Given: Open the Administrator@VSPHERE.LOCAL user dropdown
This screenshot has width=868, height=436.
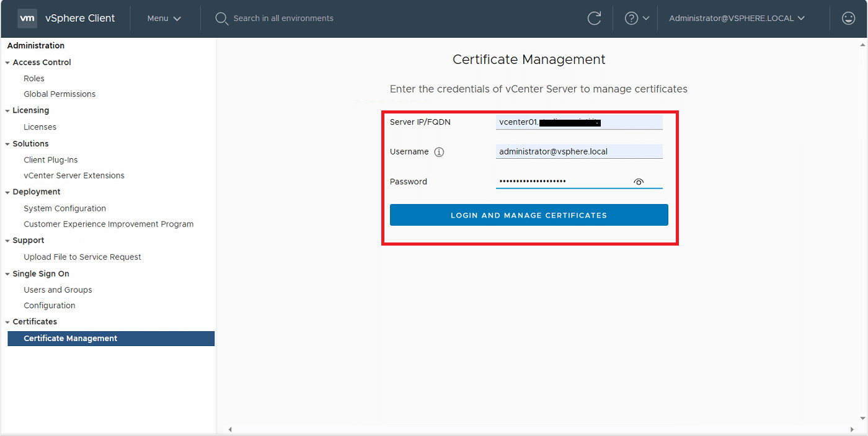Looking at the screenshot, I should [x=737, y=18].
